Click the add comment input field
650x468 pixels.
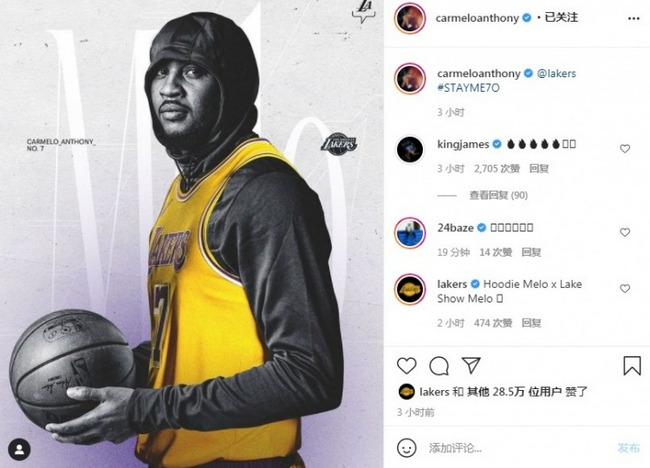(x=518, y=448)
